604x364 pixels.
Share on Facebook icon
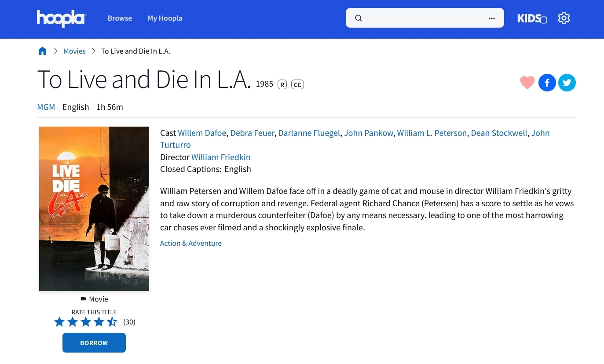tap(547, 83)
